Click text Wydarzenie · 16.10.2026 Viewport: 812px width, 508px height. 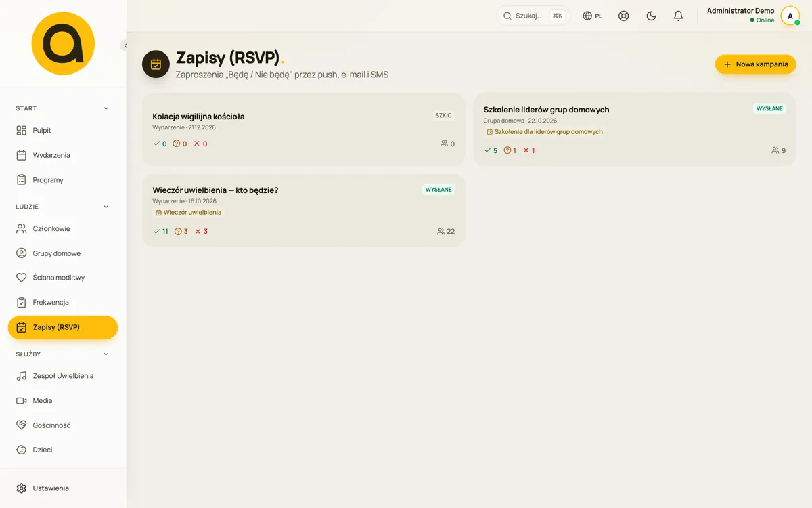click(x=185, y=201)
